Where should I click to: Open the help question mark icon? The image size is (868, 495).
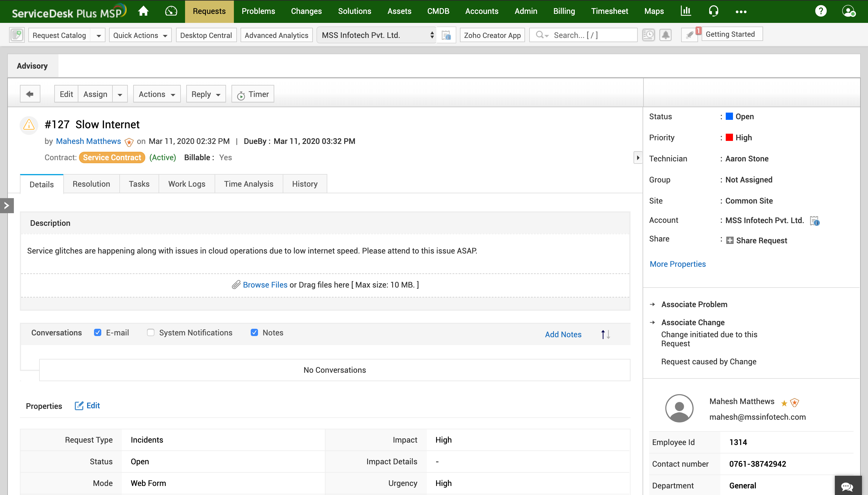821,11
